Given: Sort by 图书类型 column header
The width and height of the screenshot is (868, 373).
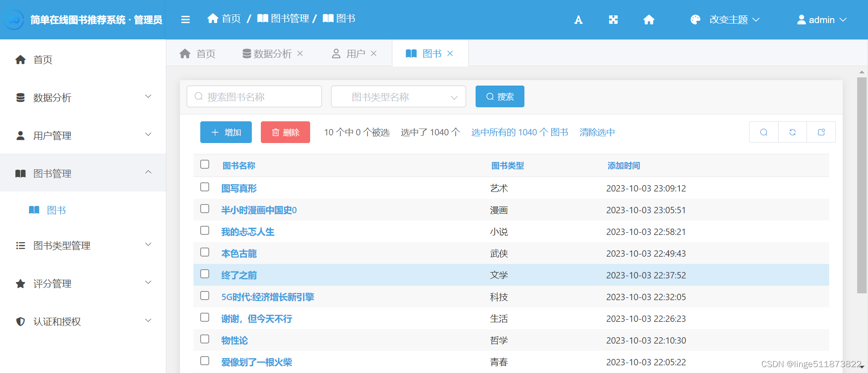Looking at the screenshot, I should click(x=507, y=166).
